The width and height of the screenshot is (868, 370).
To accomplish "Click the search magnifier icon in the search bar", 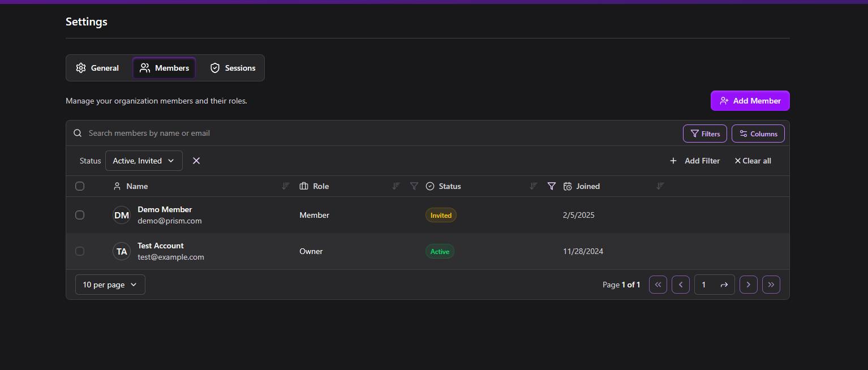I will point(78,132).
